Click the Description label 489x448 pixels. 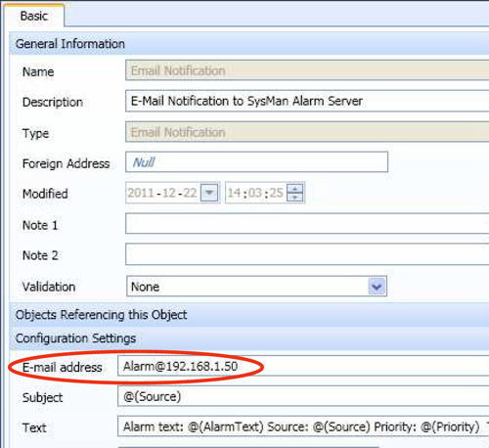53,103
